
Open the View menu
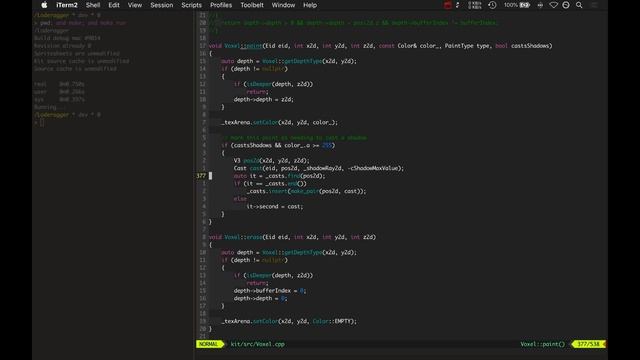pyautogui.click(x=135, y=5)
